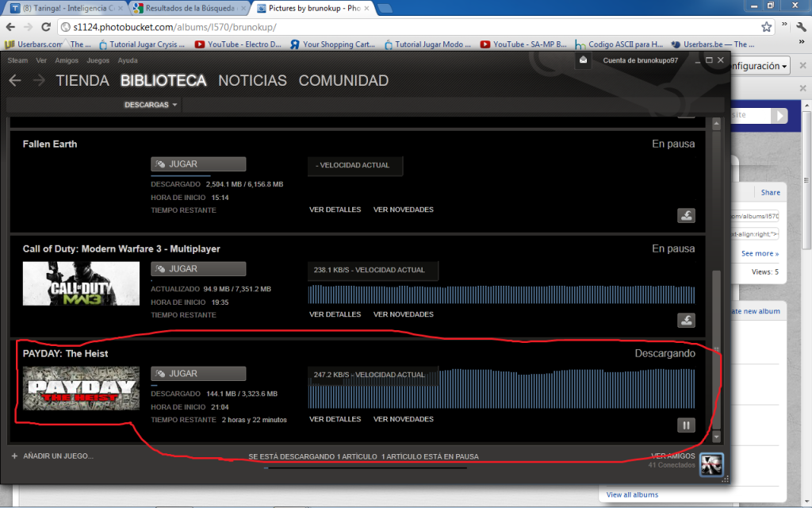This screenshot has height=508, width=812.
Task: Click JUGAR for Call of Duty MW3
Action: click(198, 269)
